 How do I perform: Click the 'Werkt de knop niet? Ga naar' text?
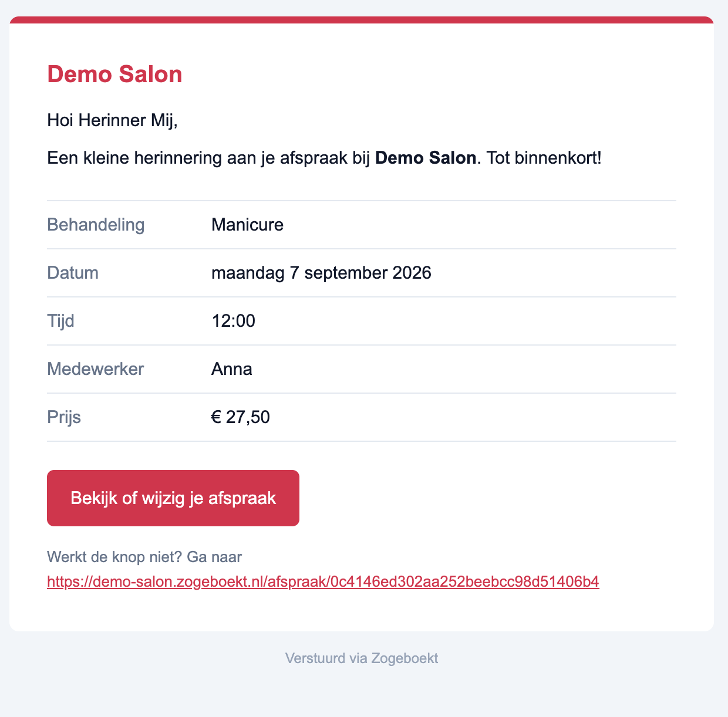click(x=144, y=557)
